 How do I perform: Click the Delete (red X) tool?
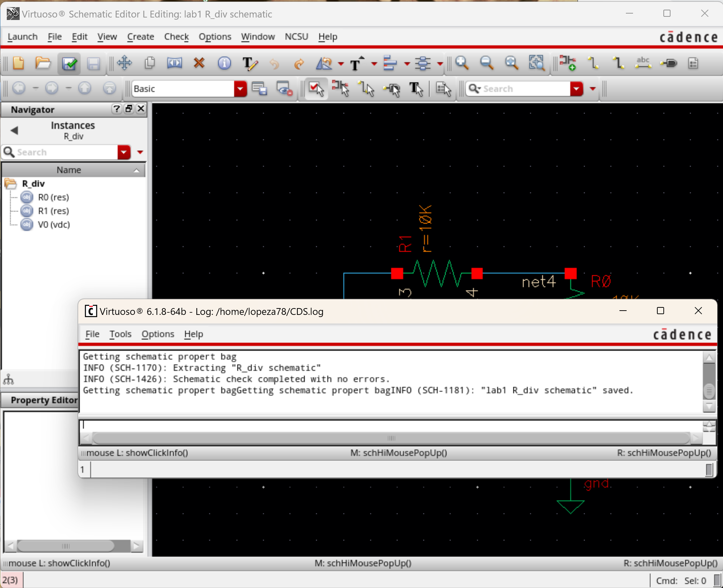coord(199,64)
